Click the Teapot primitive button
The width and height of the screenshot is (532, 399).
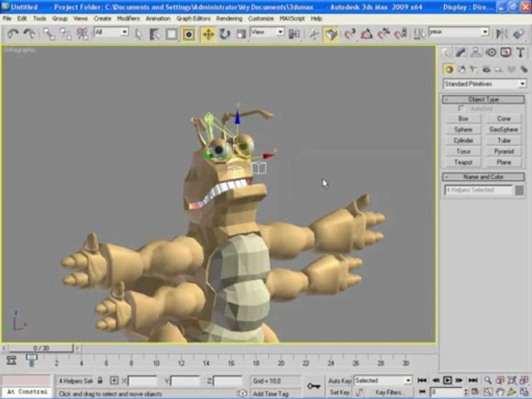pos(463,162)
